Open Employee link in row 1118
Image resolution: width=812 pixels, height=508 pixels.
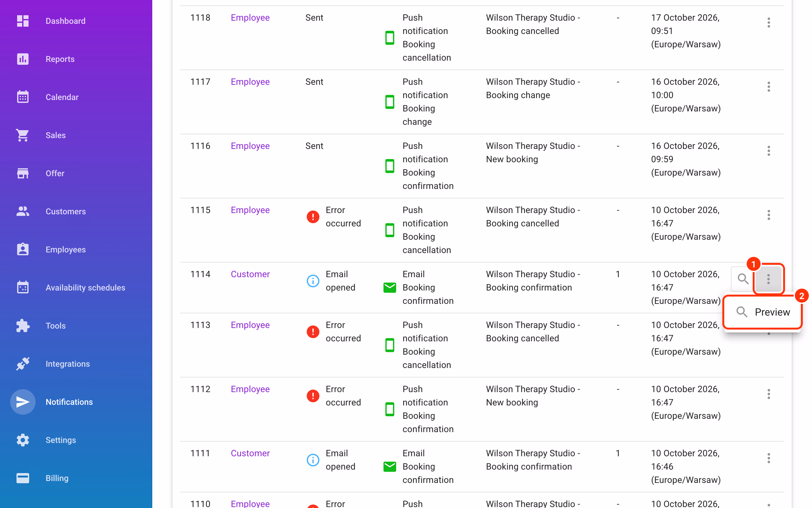coord(250,17)
